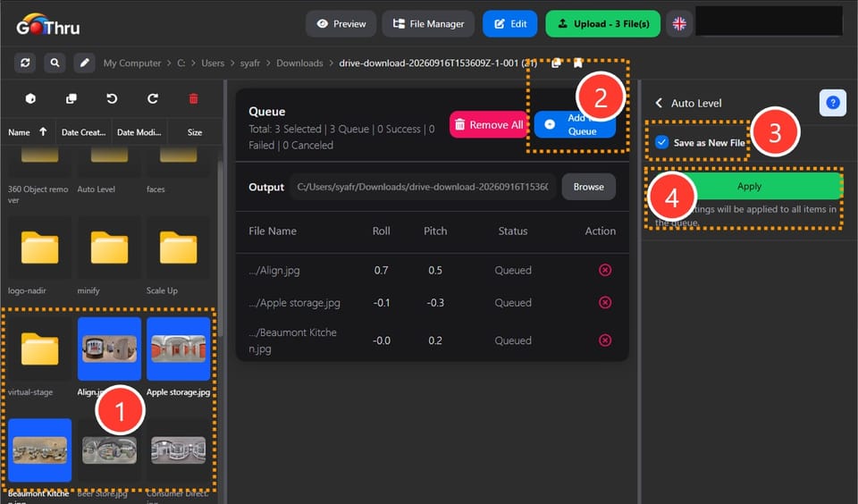858x504 pixels.
Task: Open file search with magnifier icon
Action: tap(55, 63)
